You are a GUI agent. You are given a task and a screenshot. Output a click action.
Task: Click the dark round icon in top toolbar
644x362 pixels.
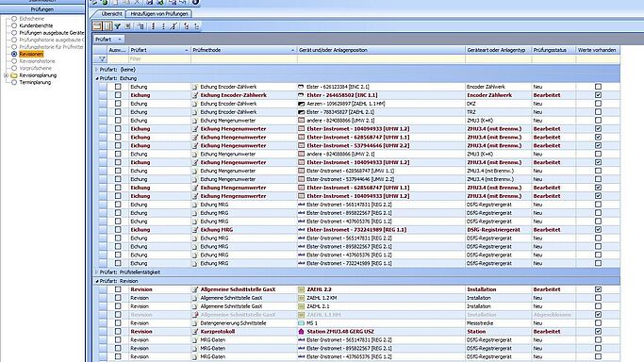click(x=195, y=2)
